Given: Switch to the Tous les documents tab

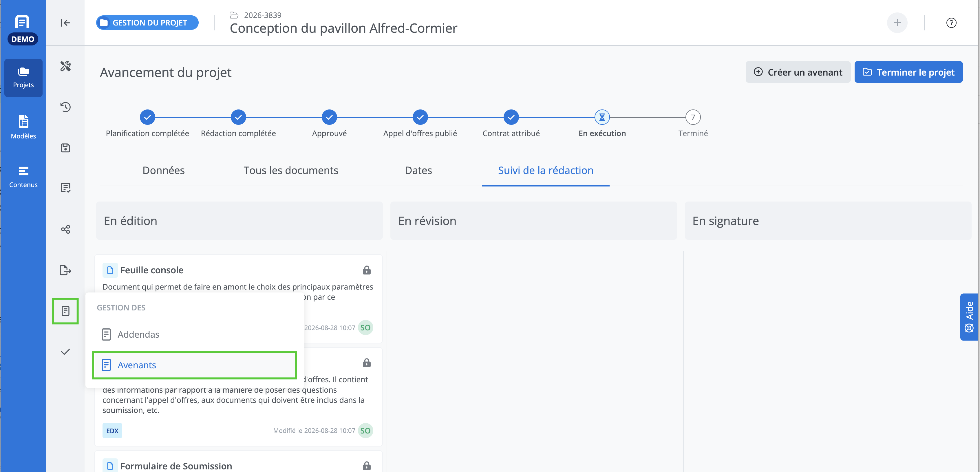Looking at the screenshot, I should (291, 170).
